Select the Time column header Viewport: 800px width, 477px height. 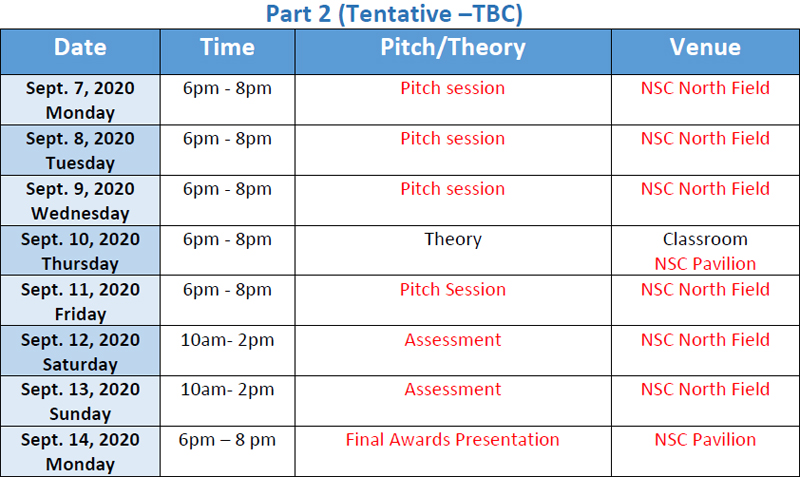coord(227,48)
